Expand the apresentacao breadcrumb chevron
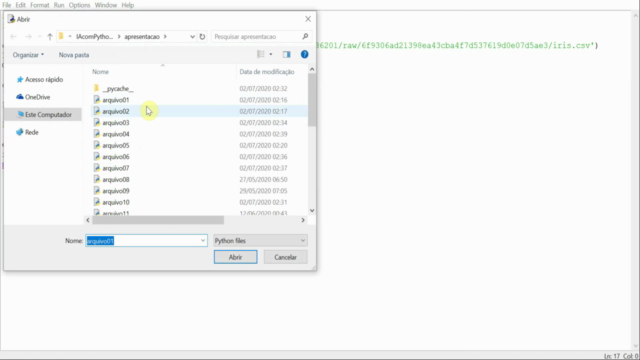This screenshot has width=640, height=360. (165, 37)
